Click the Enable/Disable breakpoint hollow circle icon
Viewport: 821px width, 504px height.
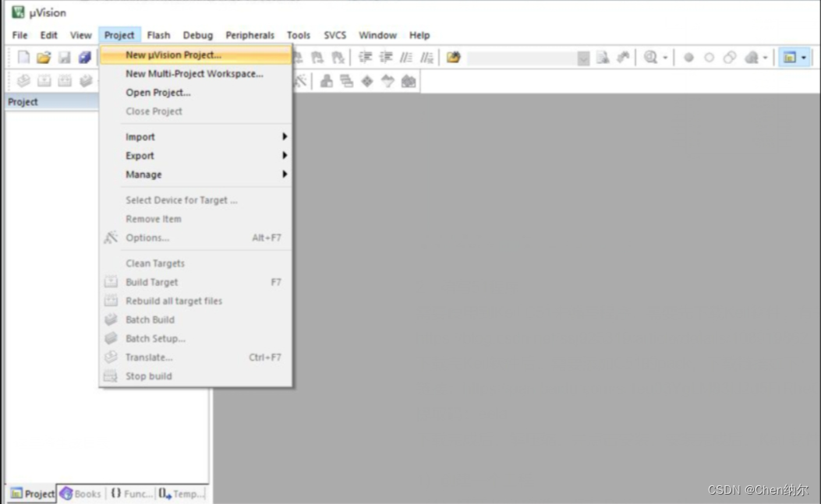pos(709,58)
